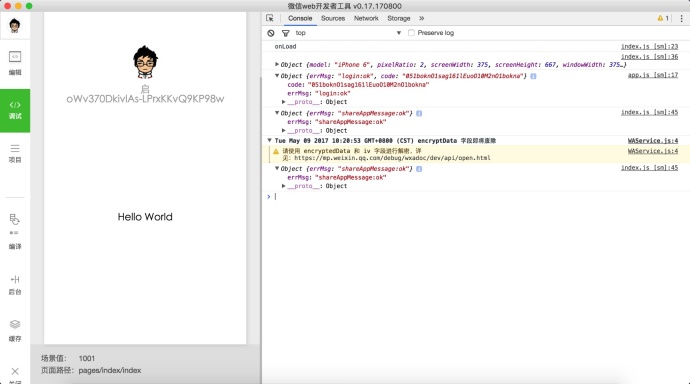Open the last index.js [sm]:45 source link
The height and width of the screenshot is (384, 690).
coord(650,168)
